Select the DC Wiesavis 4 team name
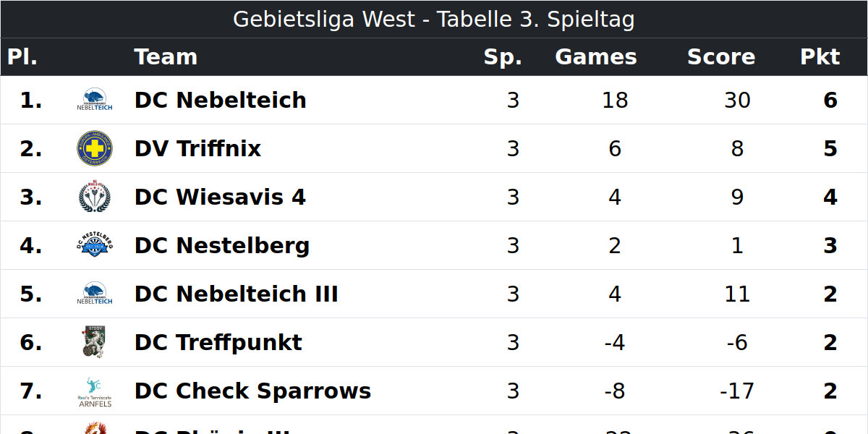 click(x=220, y=197)
